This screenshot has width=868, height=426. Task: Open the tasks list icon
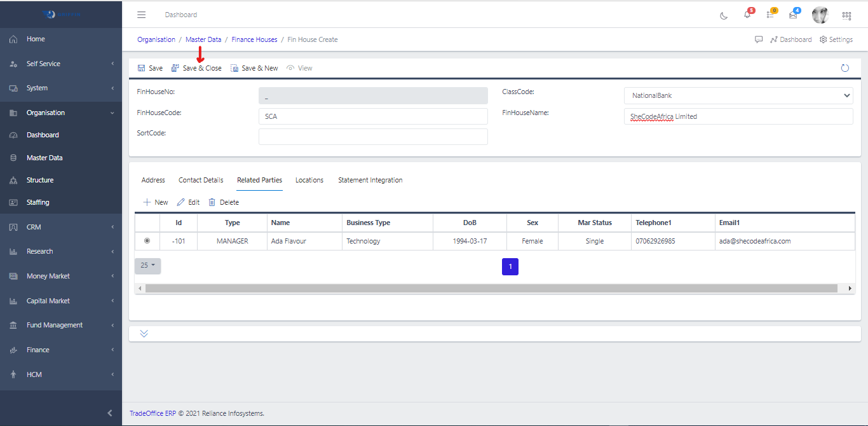point(770,15)
